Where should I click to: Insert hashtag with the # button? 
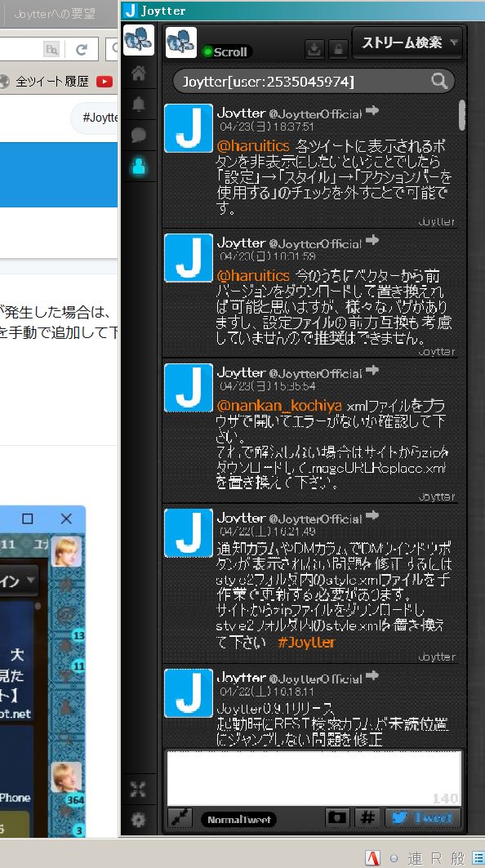(367, 817)
